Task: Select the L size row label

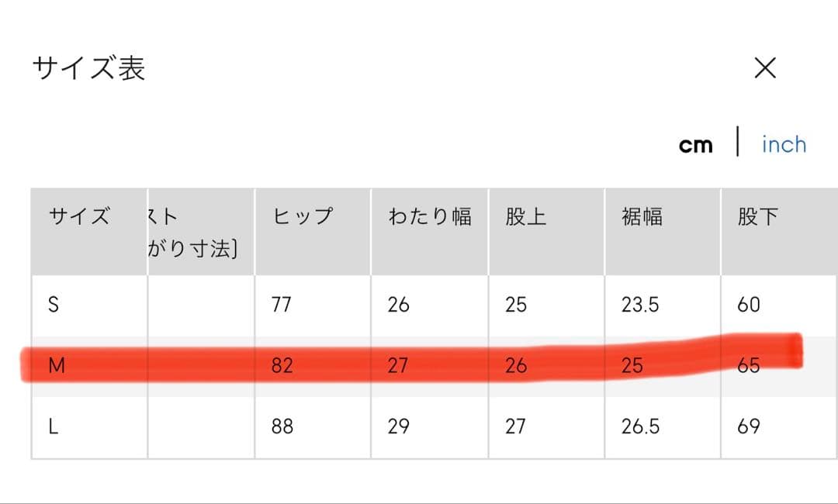Action: pyautogui.click(x=54, y=426)
